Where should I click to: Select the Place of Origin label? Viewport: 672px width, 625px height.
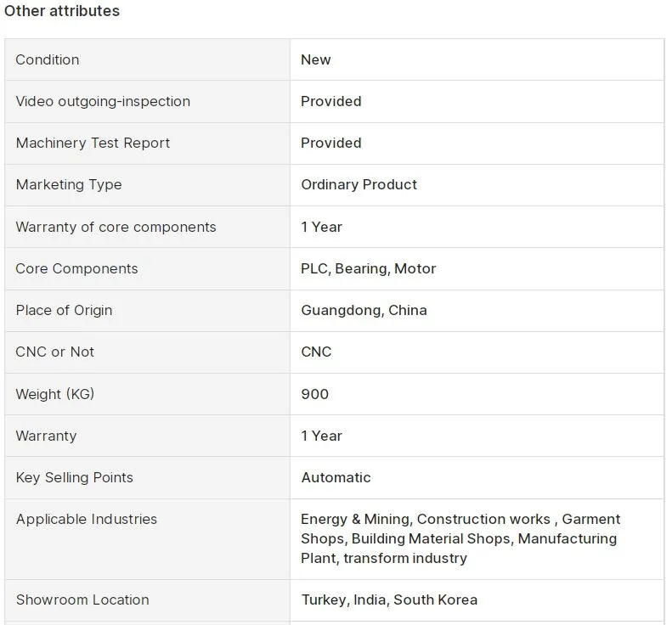click(x=65, y=310)
